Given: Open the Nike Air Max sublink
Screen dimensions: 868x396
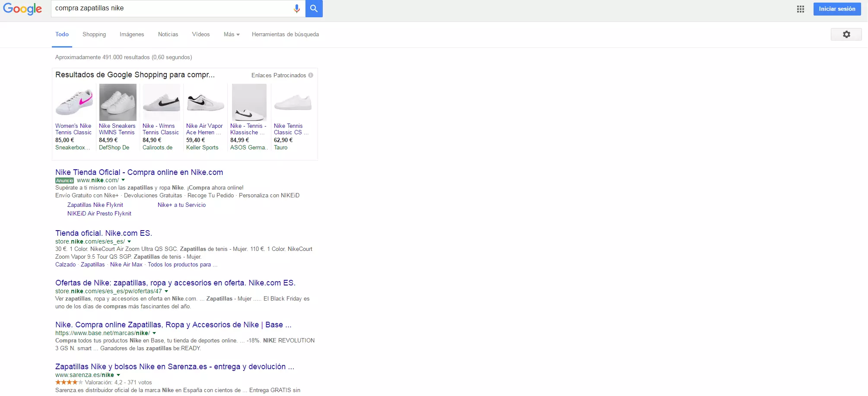Looking at the screenshot, I should point(126,265).
